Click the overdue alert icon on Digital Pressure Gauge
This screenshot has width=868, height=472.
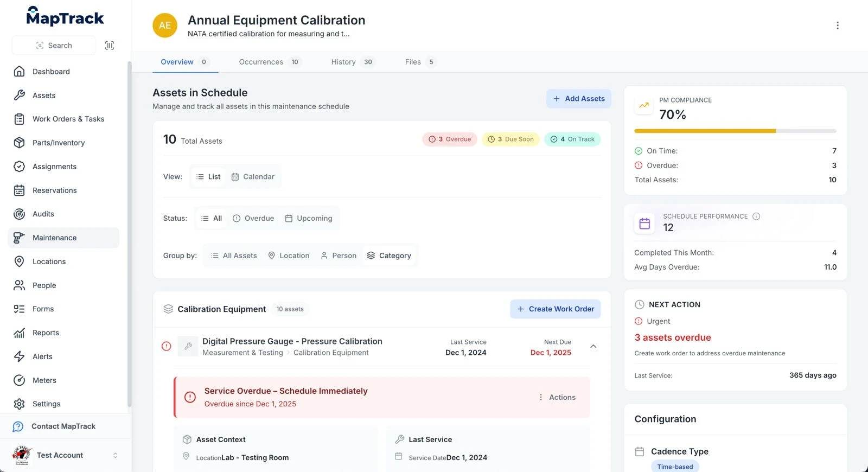[167, 346]
